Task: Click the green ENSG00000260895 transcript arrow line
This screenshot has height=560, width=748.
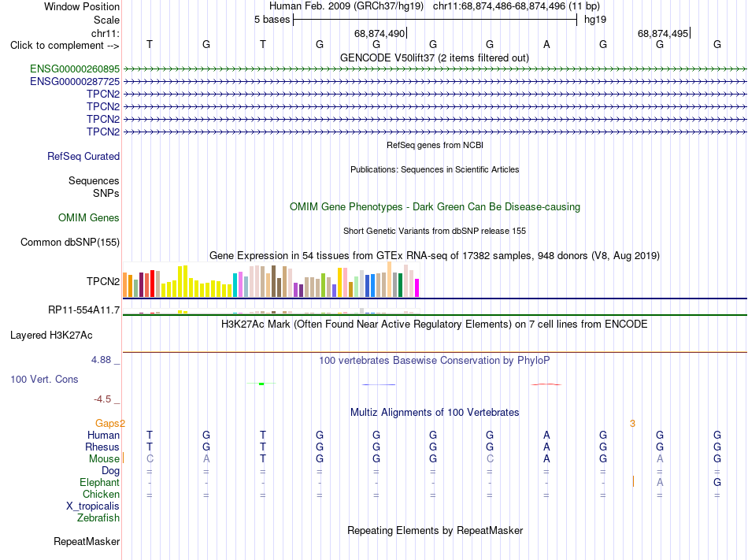Action: tap(435, 69)
